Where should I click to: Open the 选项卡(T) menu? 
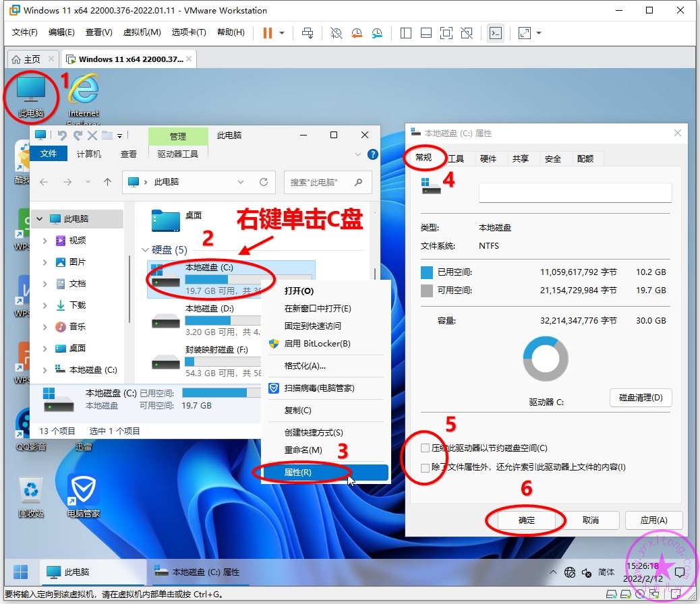[x=189, y=32]
